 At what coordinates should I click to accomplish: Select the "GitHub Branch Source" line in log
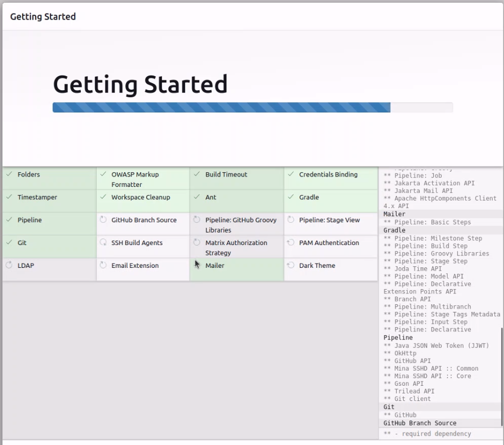(420, 423)
